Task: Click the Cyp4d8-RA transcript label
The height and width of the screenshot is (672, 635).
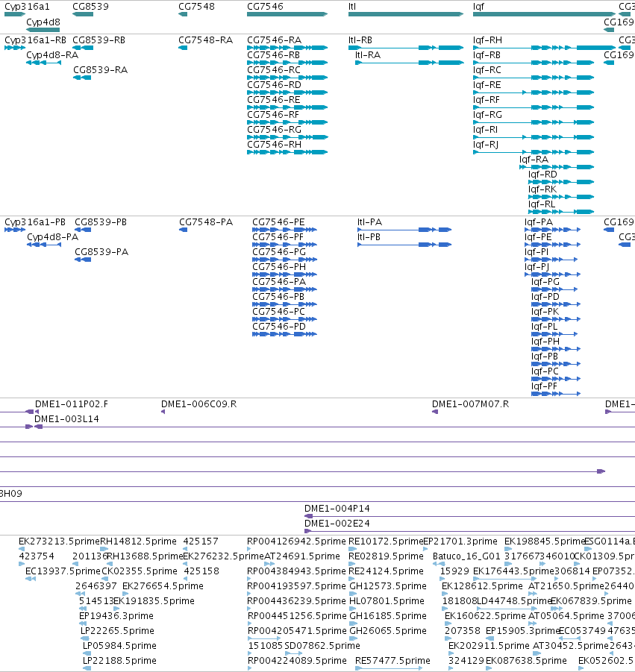Action: tap(52, 55)
